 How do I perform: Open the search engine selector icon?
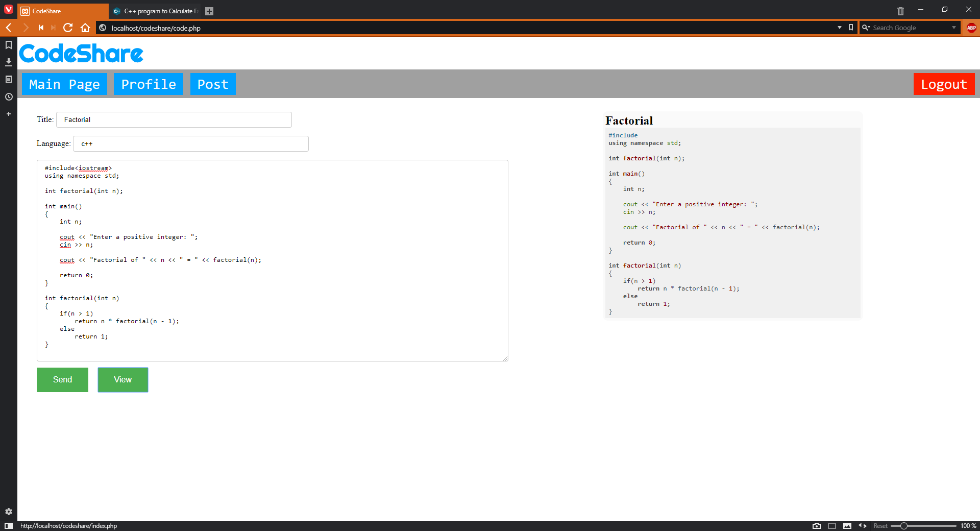pos(866,28)
